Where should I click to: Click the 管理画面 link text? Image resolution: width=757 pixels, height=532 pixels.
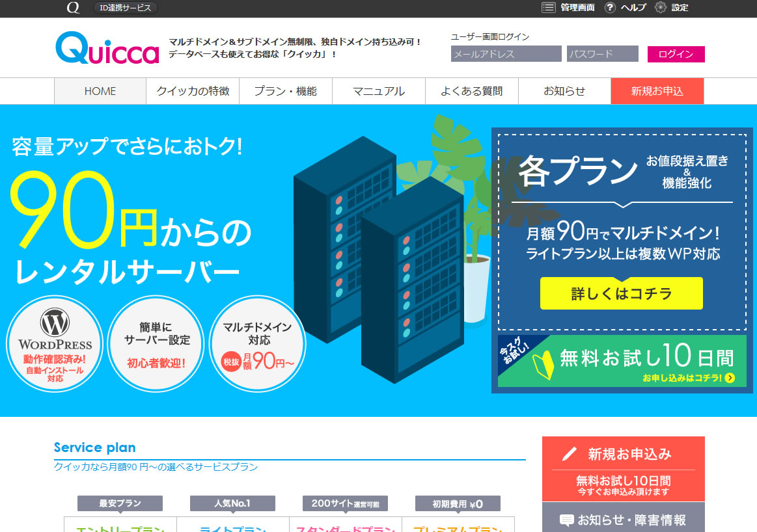(577, 8)
